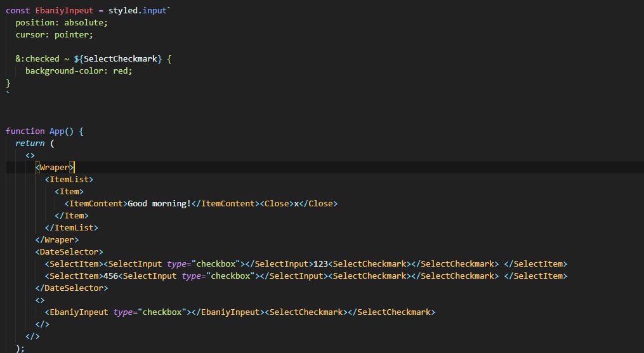Click '</SelectCheckmark>' on the EbaniyInpeut line
This screenshot has width=644, height=353.
click(x=392, y=312)
